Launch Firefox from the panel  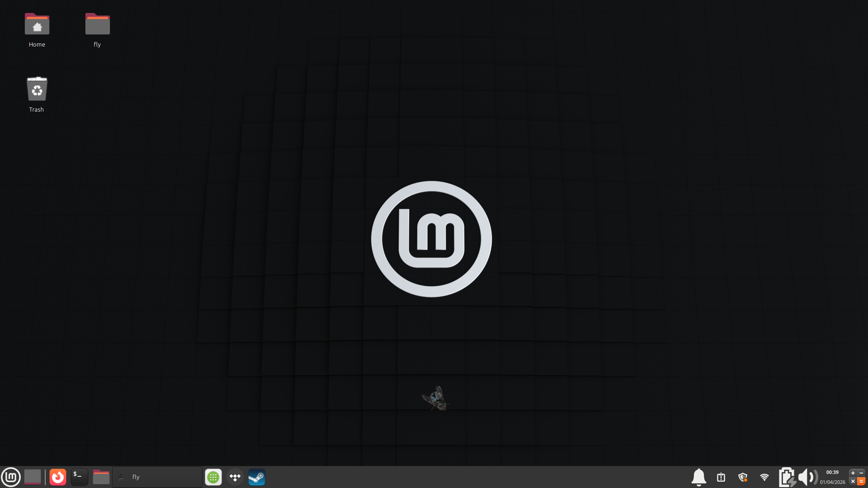click(x=57, y=477)
